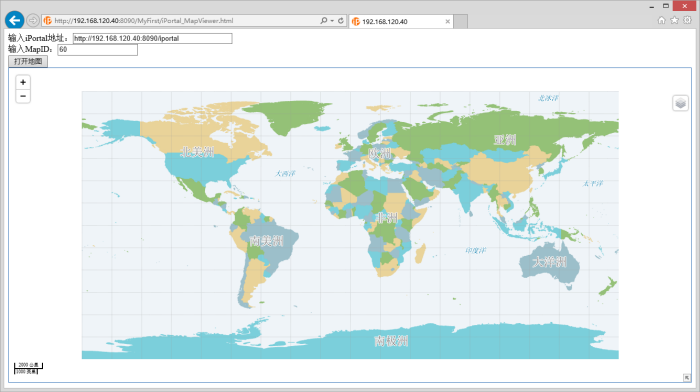Image resolution: width=700 pixels, height=392 pixels.
Task: Go back with browser back arrow
Action: 15,21
